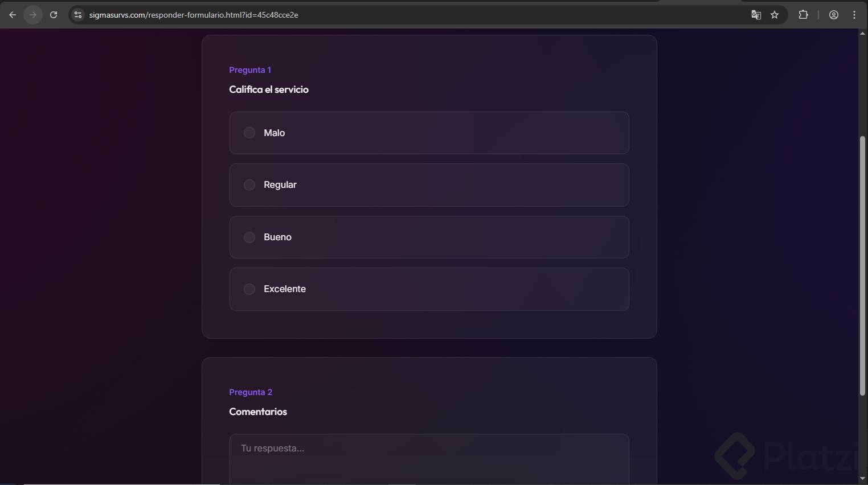
Task: Select the Bueno radio option
Action: coord(249,237)
